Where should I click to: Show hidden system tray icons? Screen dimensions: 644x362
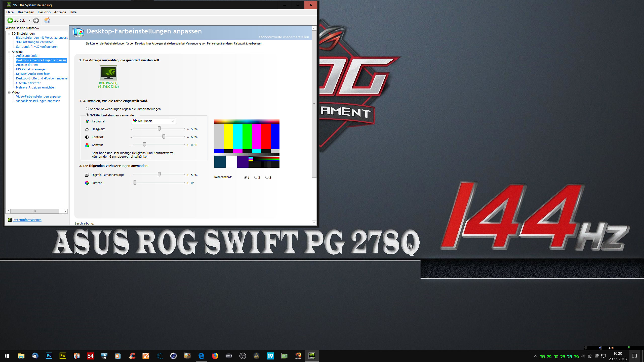pos(536,356)
